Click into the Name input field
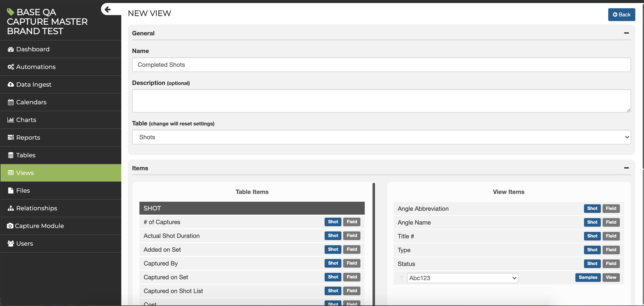Image resolution: width=644 pixels, height=306 pixels. (x=381, y=65)
